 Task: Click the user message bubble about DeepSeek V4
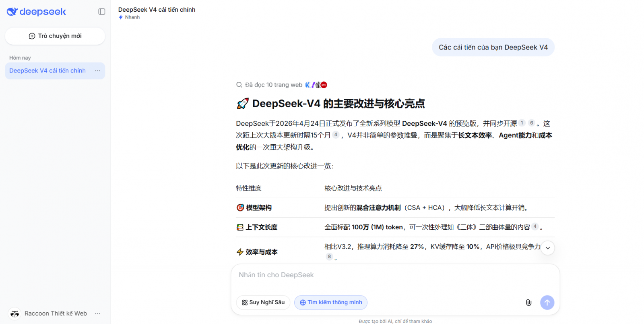pyautogui.click(x=493, y=47)
